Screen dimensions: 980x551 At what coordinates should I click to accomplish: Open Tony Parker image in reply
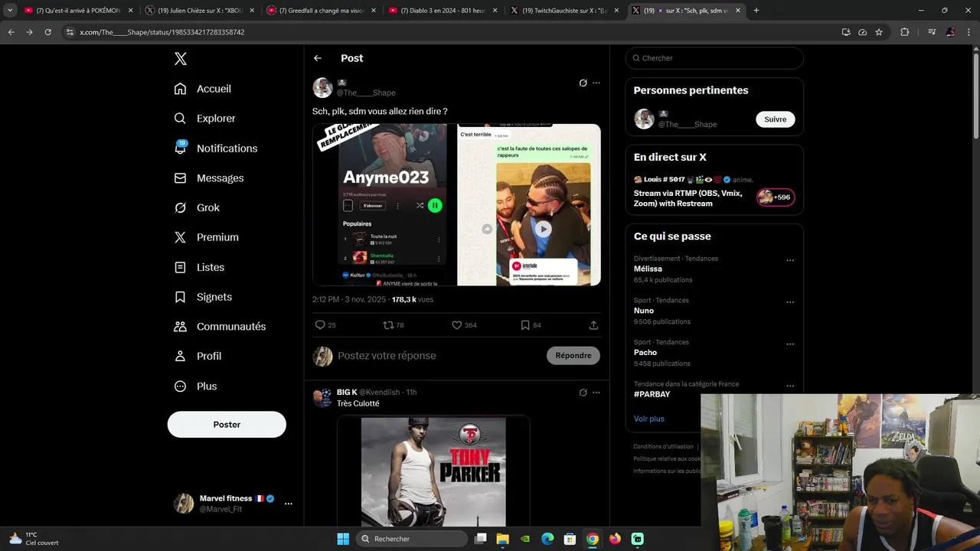click(x=433, y=471)
